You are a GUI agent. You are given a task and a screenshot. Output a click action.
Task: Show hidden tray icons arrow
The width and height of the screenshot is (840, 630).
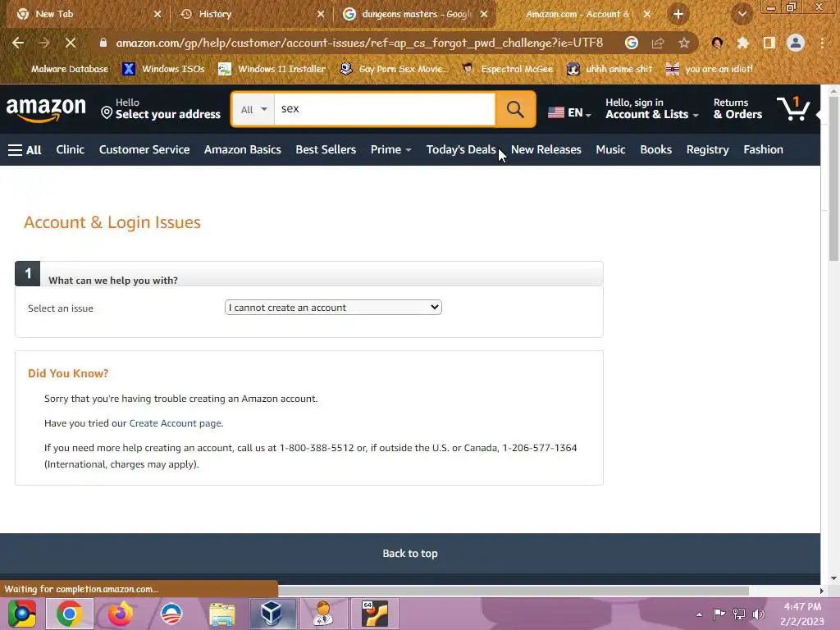tap(699, 614)
